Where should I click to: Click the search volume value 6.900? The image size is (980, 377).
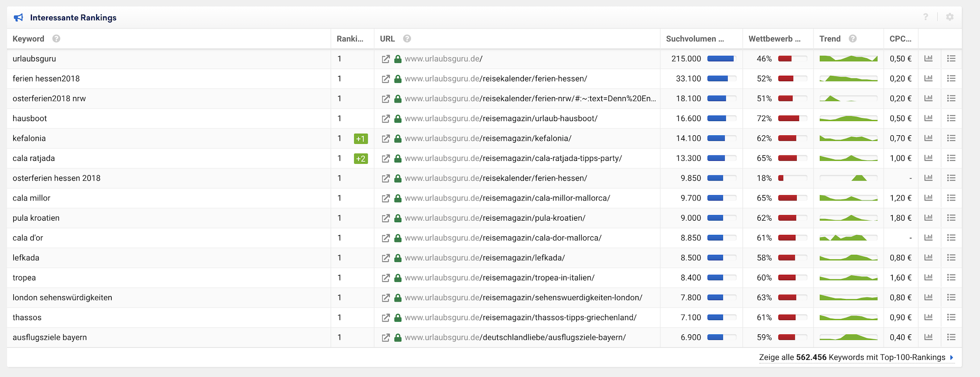pos(691,337)
